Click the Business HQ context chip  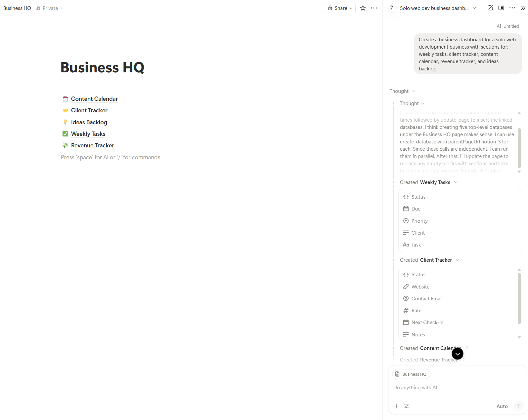(x=411, y=374)
